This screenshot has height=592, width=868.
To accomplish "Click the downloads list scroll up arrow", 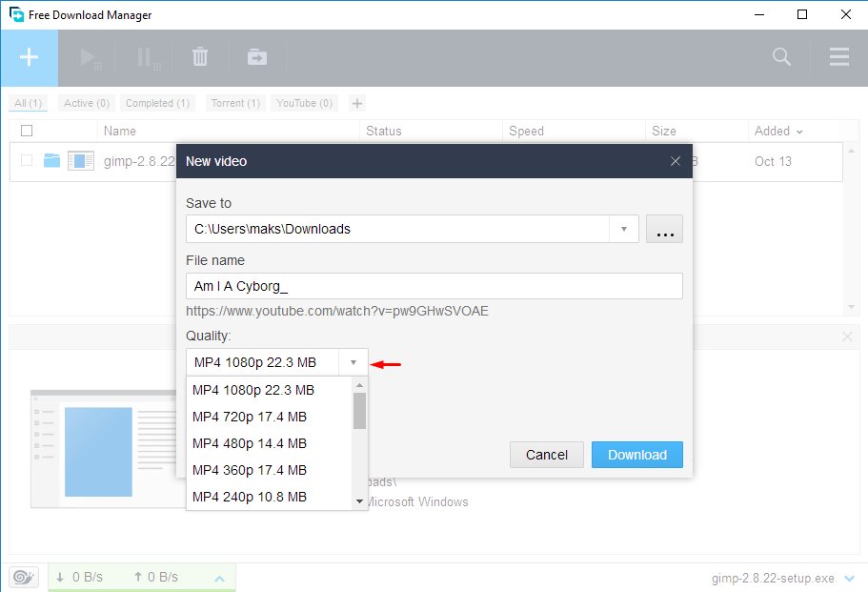I will 851,151.
